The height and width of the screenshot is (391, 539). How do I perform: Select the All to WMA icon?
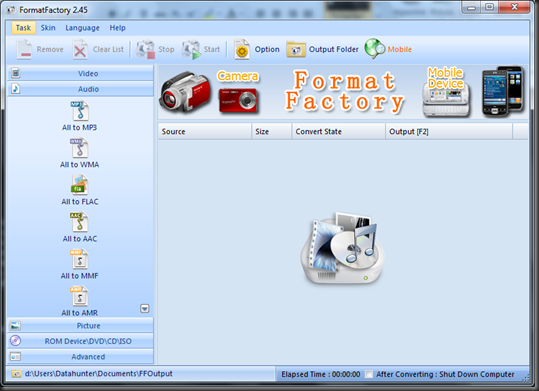(x=79, y=148)
